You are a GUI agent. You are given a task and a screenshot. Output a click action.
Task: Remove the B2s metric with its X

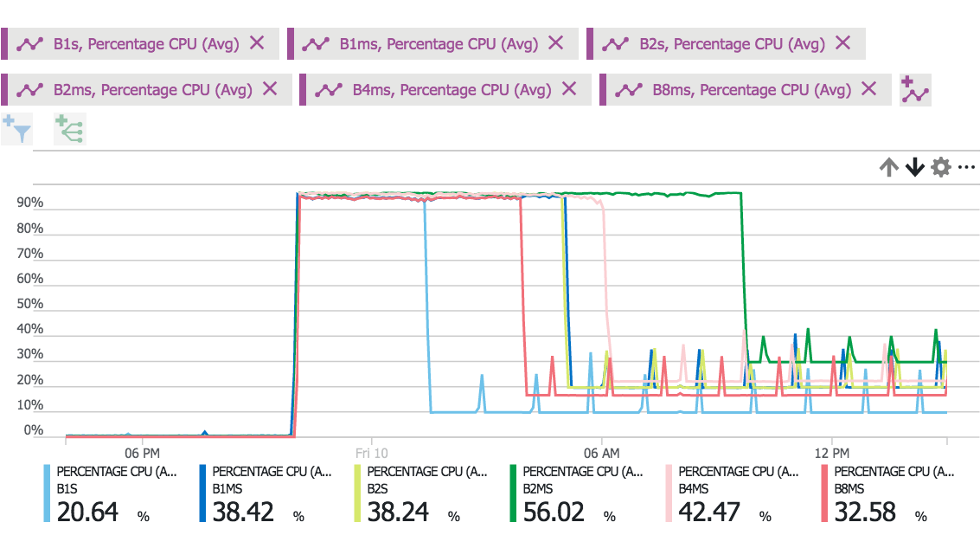coord(841,43)
